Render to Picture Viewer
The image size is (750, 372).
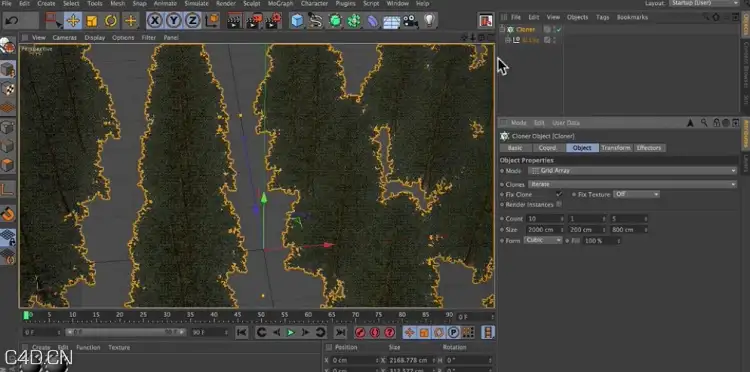(x=254, y=21)
